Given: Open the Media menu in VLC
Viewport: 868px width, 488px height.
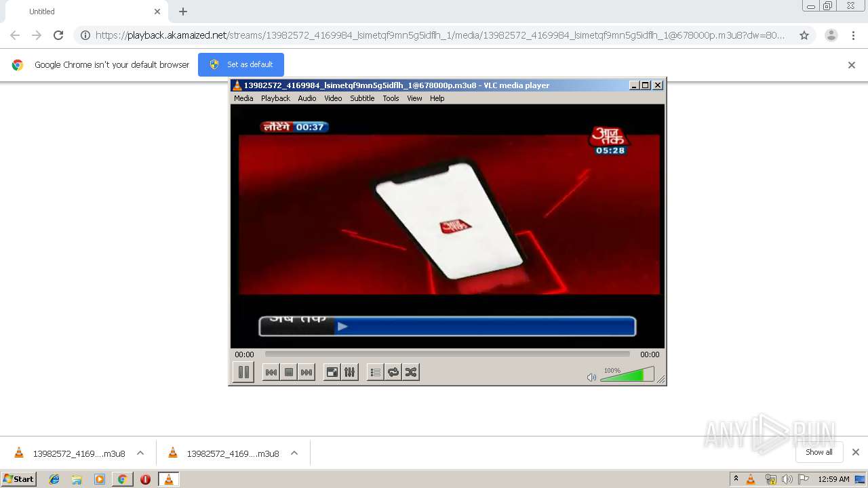Looking at the screenshot, I should (243, 98).
